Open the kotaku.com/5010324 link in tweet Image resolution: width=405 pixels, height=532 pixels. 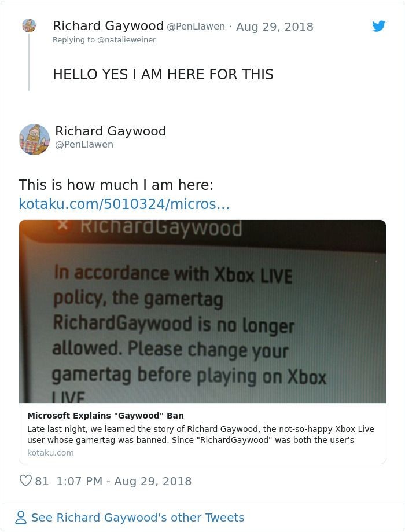tap(124, 204)
